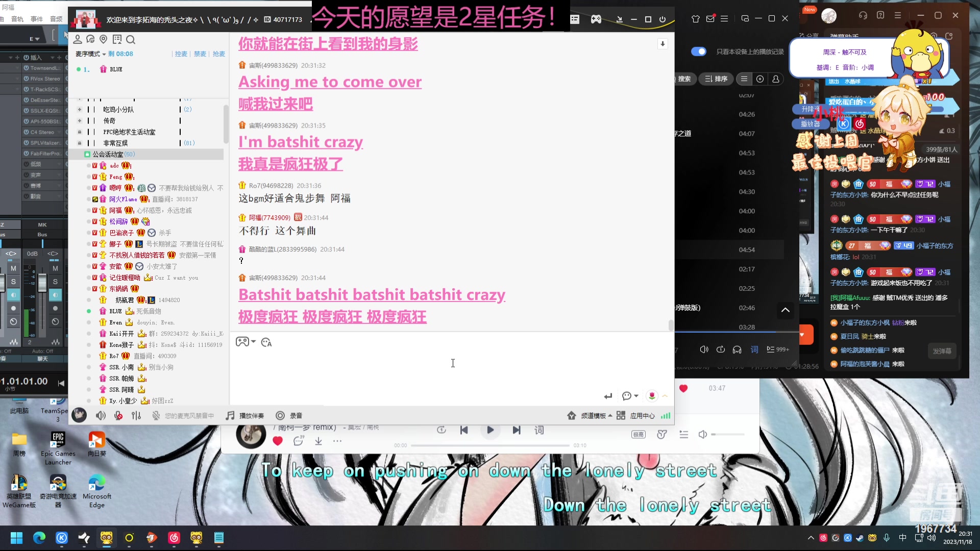Click 排序 sort button in music app

(x=716, y=79)
